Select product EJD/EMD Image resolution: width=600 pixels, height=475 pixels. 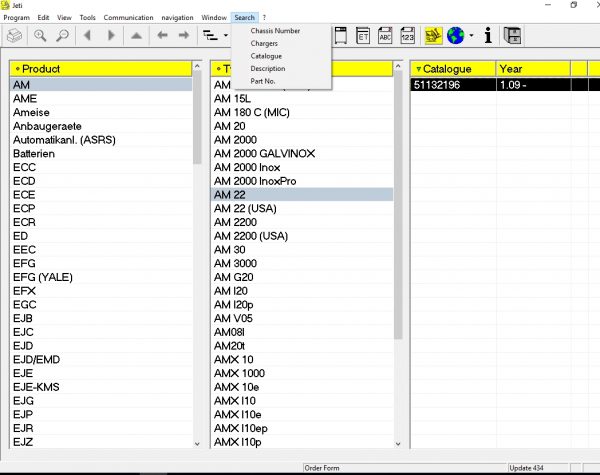tap(101, 359)
